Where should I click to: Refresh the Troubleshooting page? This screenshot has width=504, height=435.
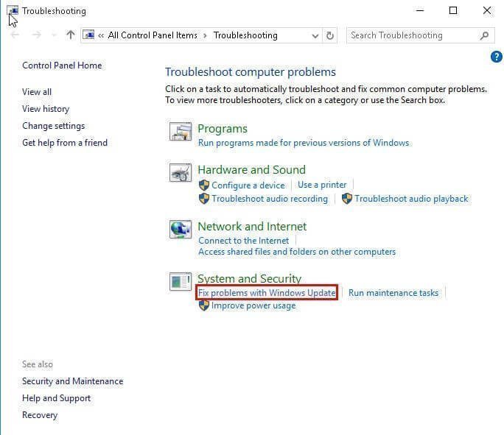click(x=330, y=35)
